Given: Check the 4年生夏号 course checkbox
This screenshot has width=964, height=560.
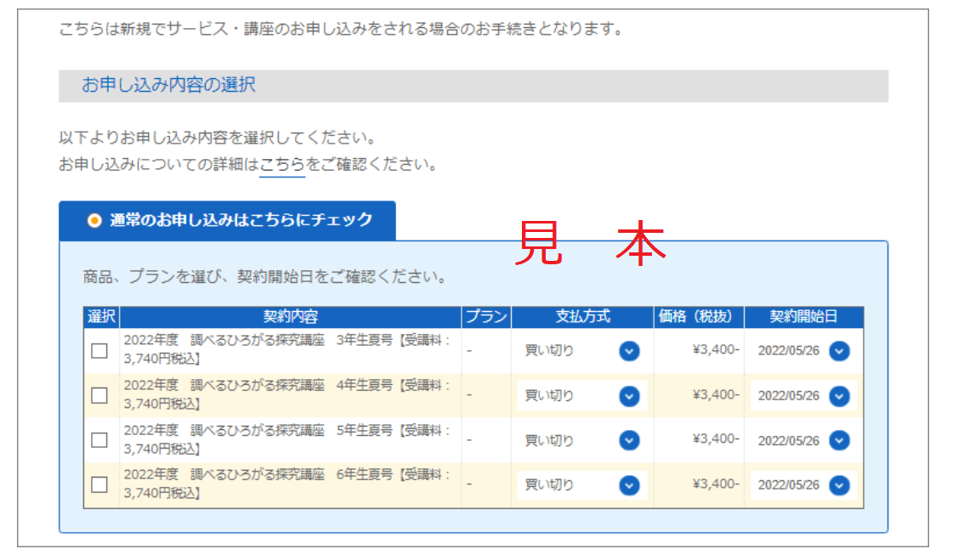Looking at the screenshot, I should 99,395.
